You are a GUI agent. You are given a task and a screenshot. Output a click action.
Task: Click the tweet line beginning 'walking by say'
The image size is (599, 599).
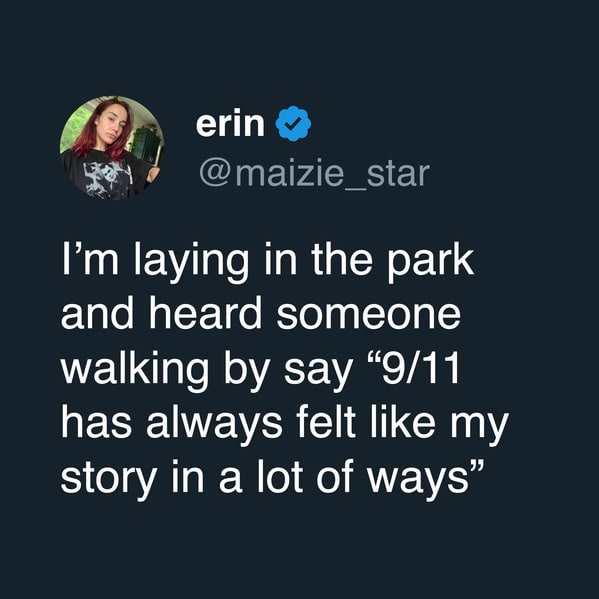[x=261, y=371]
